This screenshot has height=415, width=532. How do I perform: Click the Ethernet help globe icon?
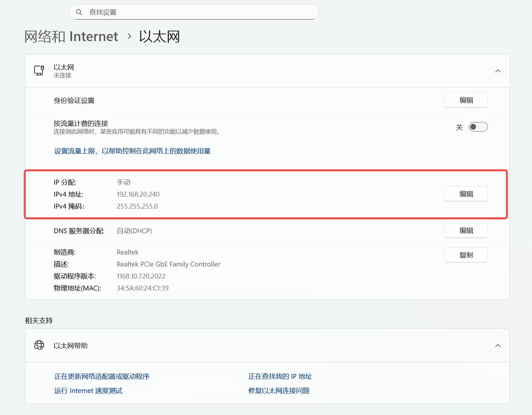39,345
